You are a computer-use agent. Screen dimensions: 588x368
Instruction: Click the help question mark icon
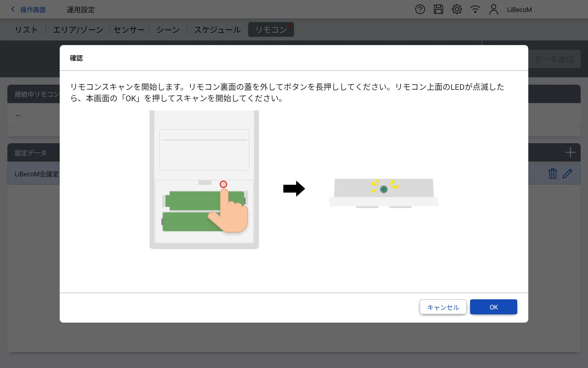(x=420, y=10)
